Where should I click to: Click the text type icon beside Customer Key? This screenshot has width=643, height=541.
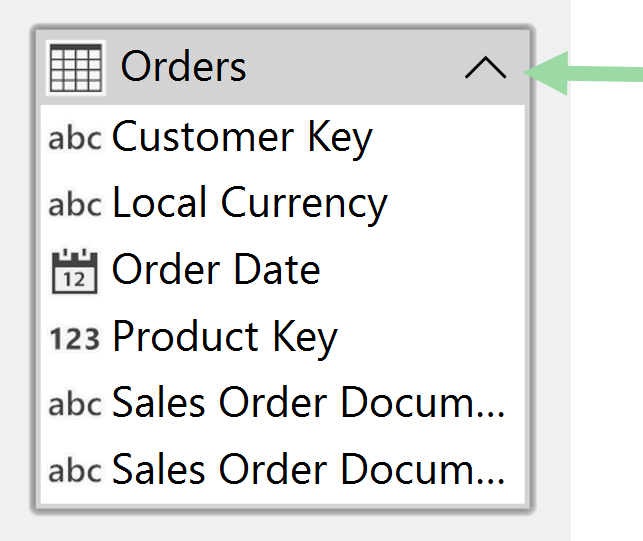coord(75,138)
